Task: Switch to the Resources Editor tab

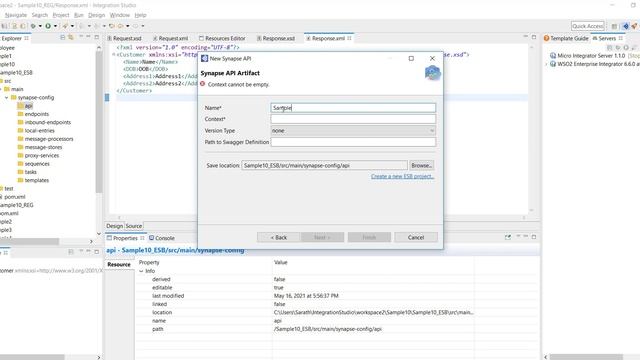Action: pyautogui.click(x=222, y=38)
